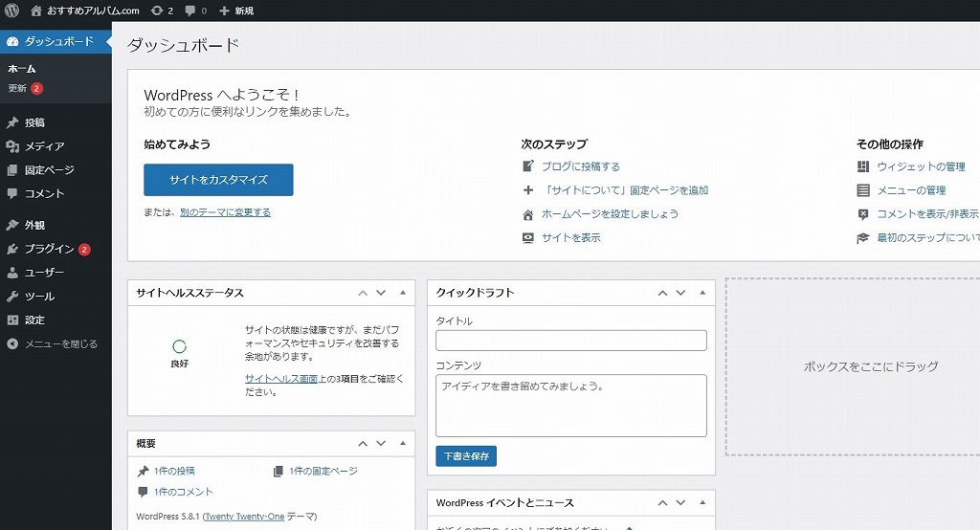Click the 新規 add-new item in admin bar
The image size is (980, 530).
click(236, 11)
